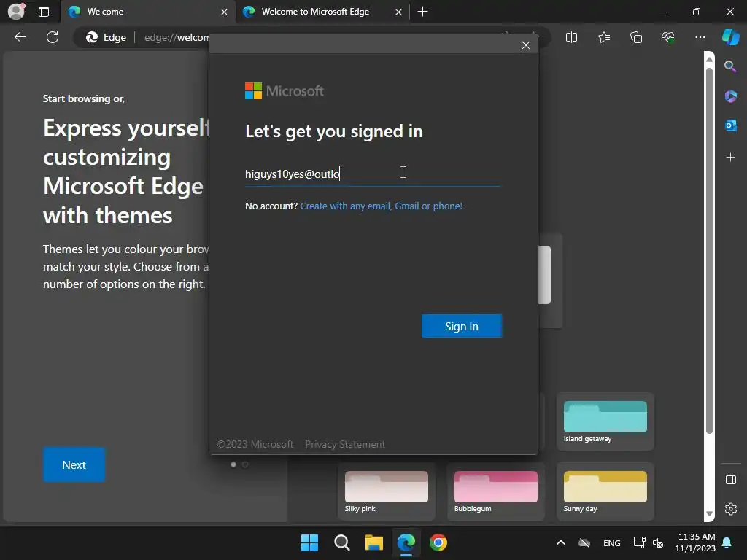Click the page vertical scrollbar thumb
The image size is (747, 560).
tap(709, 251)
